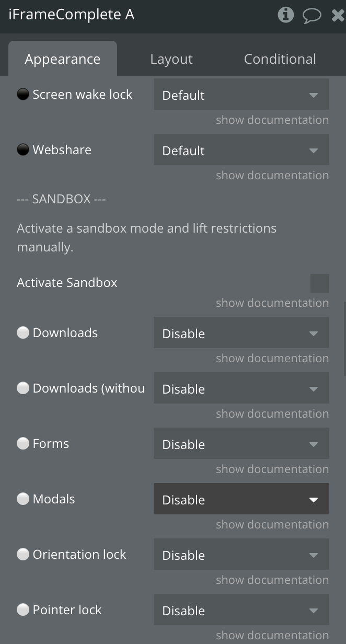Click the panel's vertical scrollbar
346x644 pixels.
click(x=344, y=339)
